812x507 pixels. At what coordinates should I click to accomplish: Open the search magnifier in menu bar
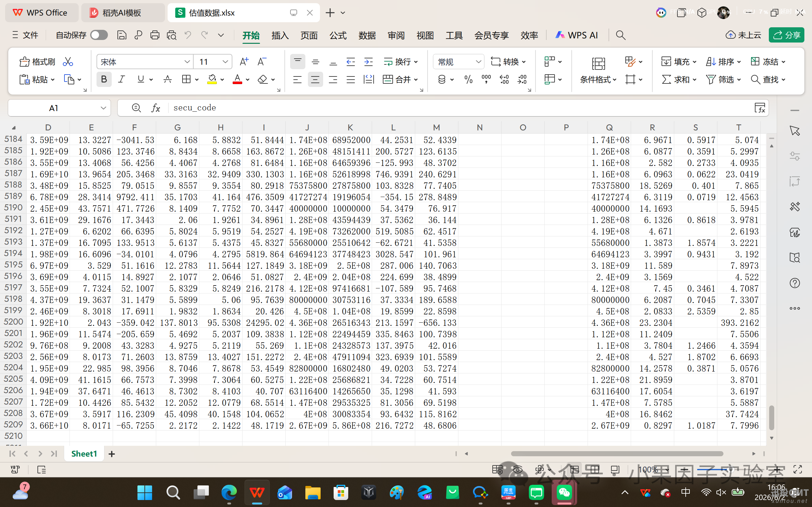621,35
